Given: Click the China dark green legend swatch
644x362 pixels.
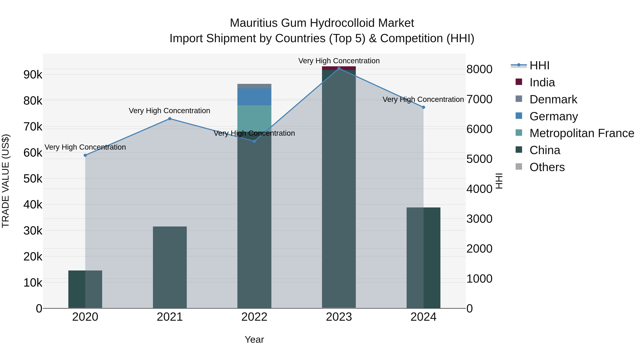Looking at the screenshot, I should coord(519,150).
